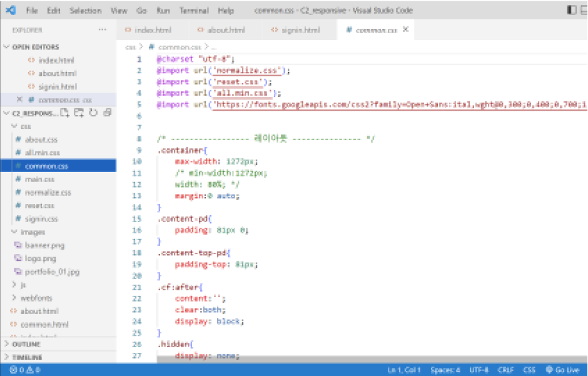Open about.html in Open Editors
This screenshot has height=376, width=588.
[58, 73]
